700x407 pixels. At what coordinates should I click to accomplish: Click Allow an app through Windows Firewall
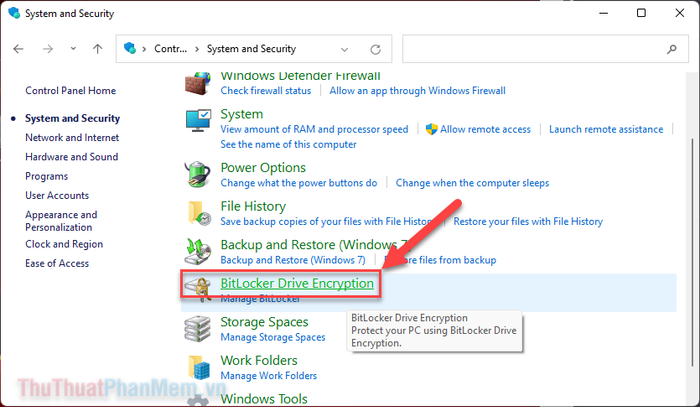coord(417,91)
